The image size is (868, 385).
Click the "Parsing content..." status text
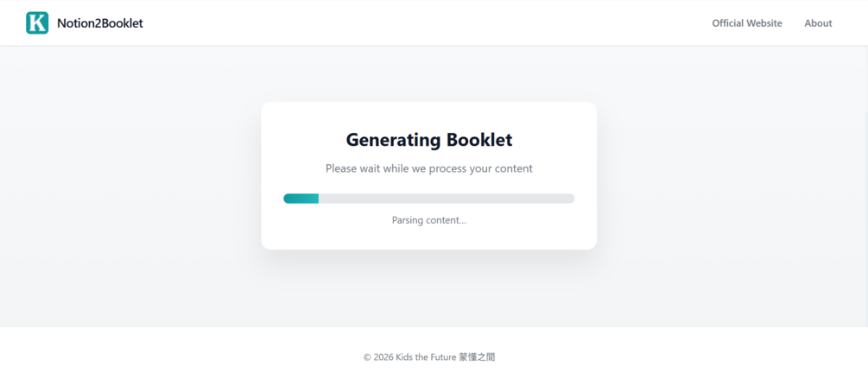tap(428, 220)
